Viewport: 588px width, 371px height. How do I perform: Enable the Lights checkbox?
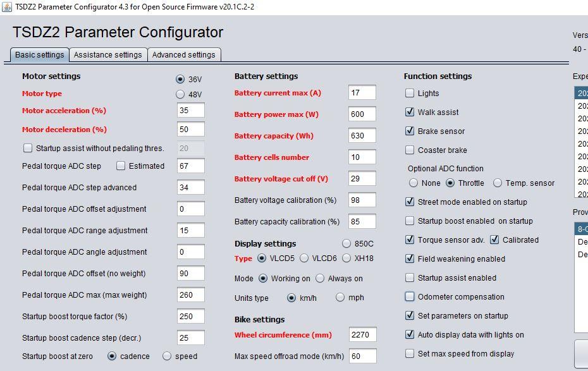click(x=410, y=94)
